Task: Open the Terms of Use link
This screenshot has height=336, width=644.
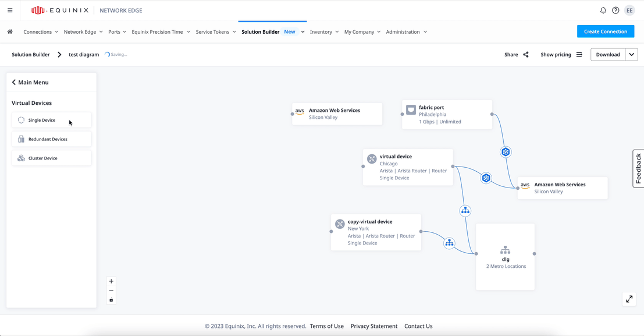Action: [326, 326]
